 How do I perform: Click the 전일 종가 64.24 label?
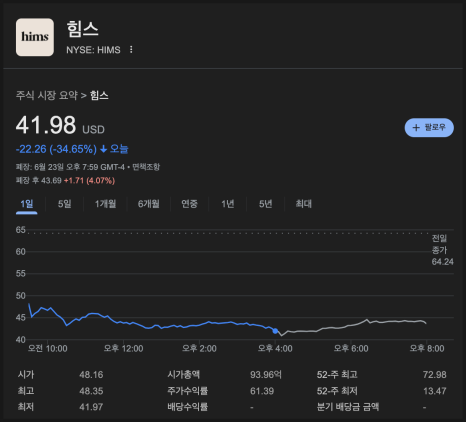443,250
